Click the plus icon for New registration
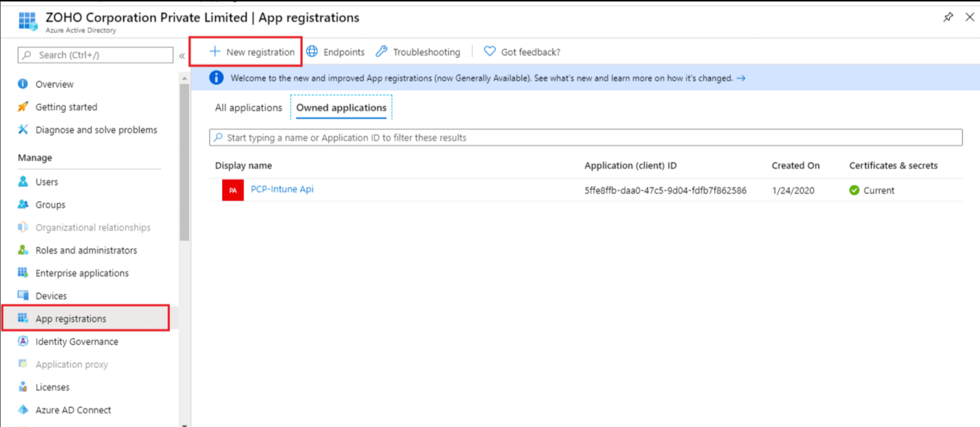 215,51
